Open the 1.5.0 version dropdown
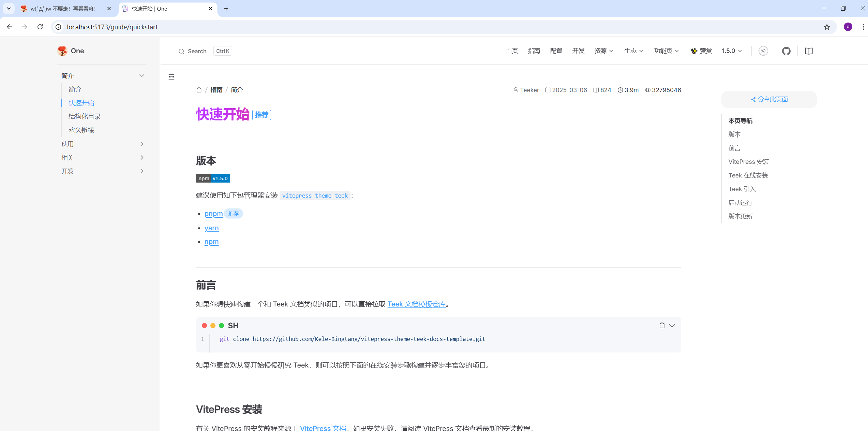This screenshot has width=868, height=431. [x=732, y=51]
